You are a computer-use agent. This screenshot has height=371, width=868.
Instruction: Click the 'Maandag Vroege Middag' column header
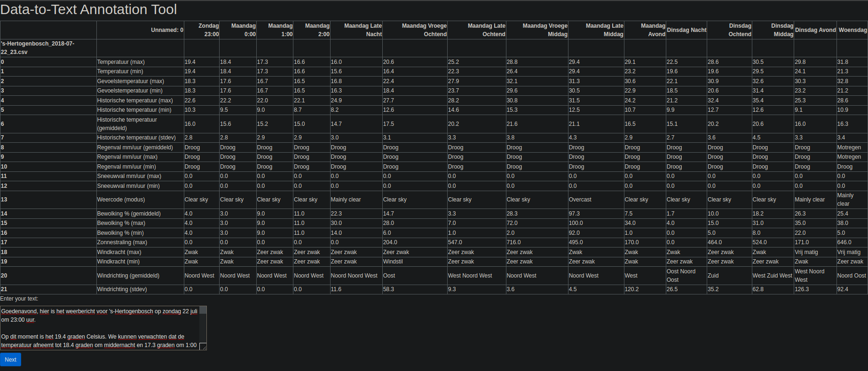coord(545,30)
